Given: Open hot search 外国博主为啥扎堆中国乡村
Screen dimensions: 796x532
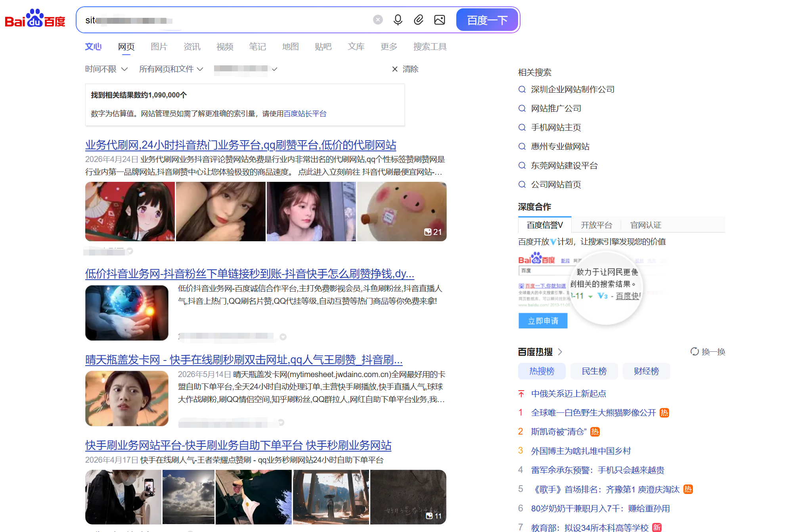Looking at the screenshot, I should pos(581,451).
